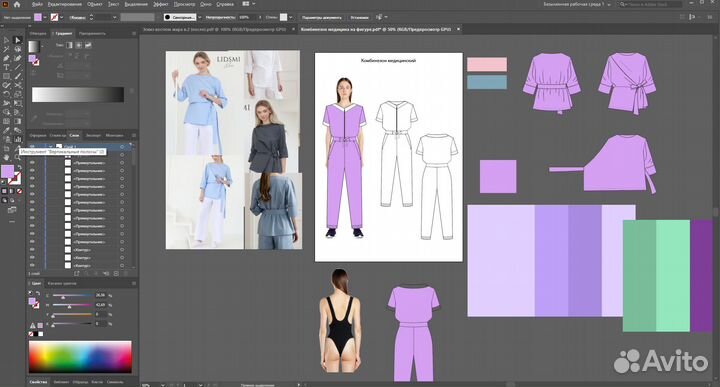Select the Type (T) tool
720x387 pixels.
tap(6, 67)
